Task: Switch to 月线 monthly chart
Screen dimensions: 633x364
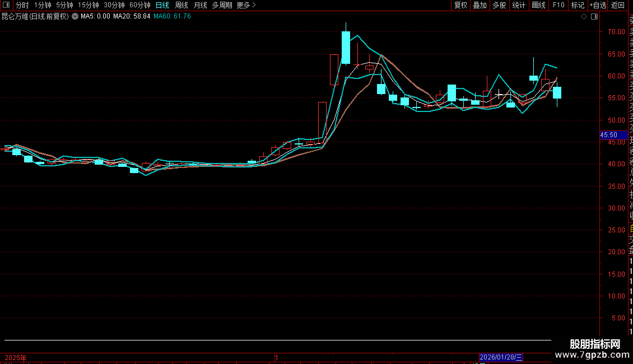Action: (200, 5)
